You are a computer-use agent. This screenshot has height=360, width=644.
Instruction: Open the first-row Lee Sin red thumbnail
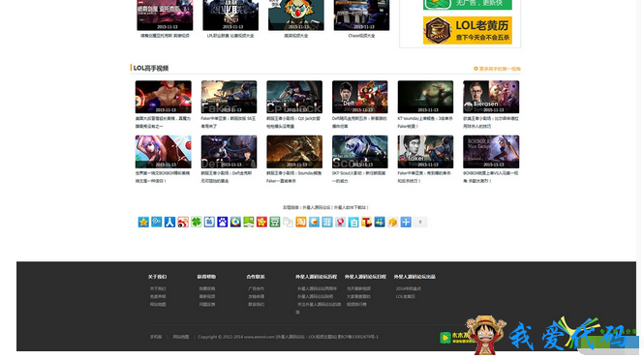pyautogui.click(x=164, y=97)
